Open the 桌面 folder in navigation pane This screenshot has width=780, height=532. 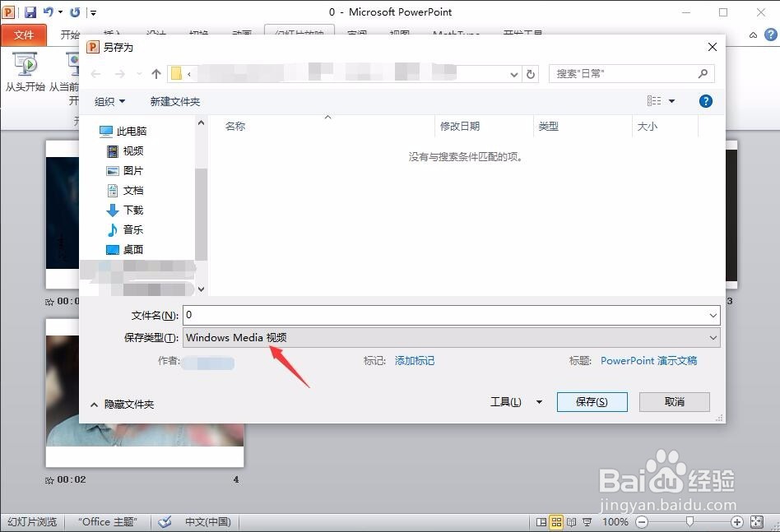[125, 249]
